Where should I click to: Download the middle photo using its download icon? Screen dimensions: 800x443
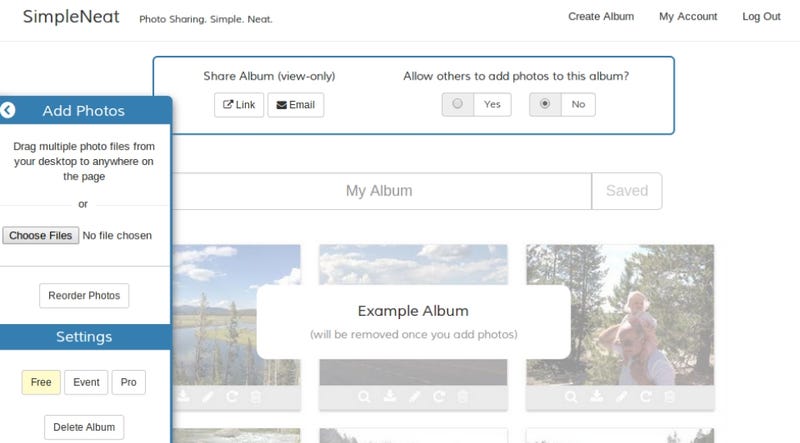390,396
